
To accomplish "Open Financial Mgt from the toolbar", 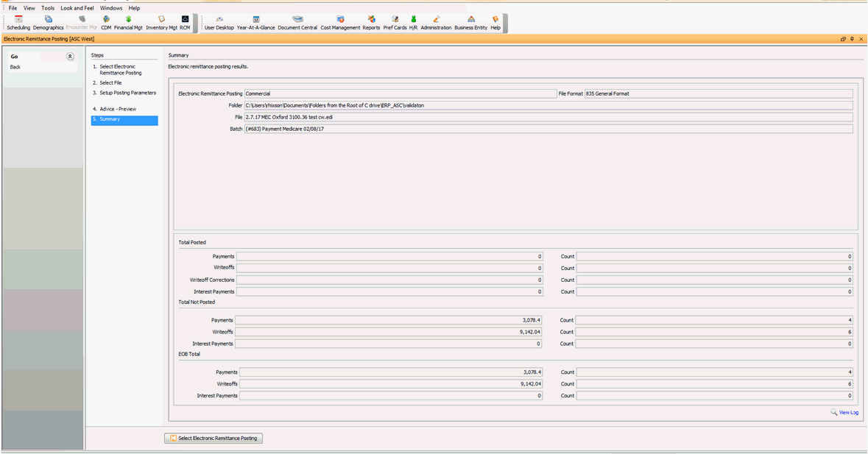I will pyautogui.click(x=128, y=23).
